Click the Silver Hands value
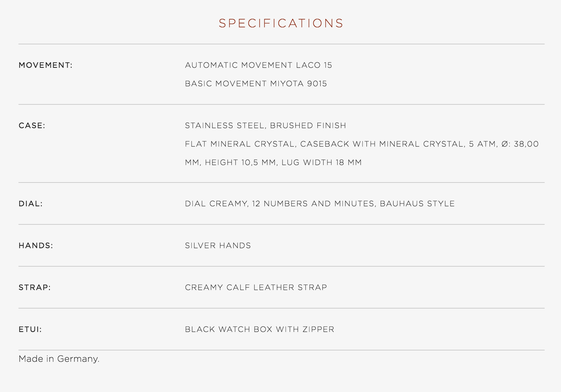Screen dimensions: 561x392 [x=218, y=246]
